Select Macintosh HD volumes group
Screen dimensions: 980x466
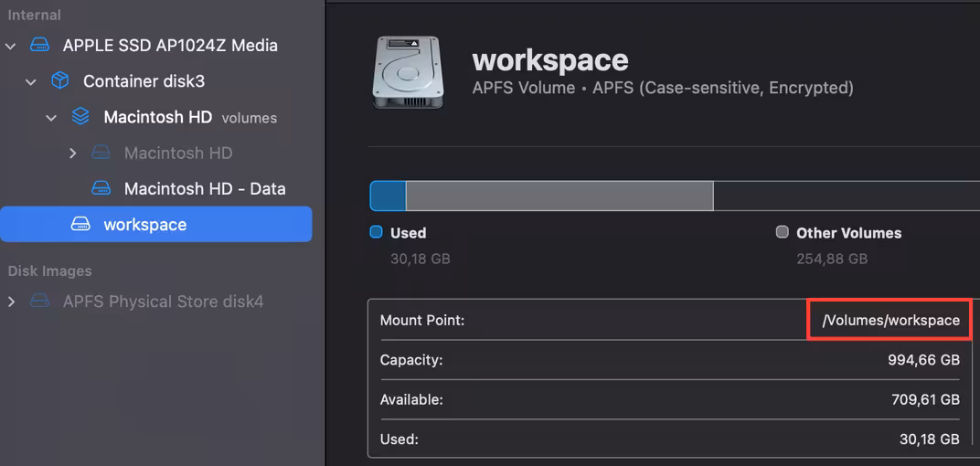(190, 117)
